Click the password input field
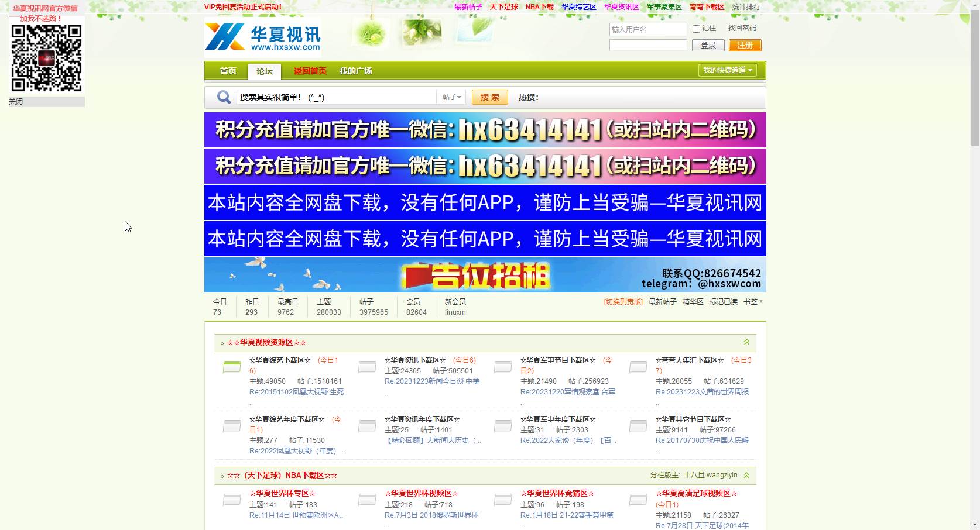980x530 pixels. pyautogui.click(x=648, y=45)
